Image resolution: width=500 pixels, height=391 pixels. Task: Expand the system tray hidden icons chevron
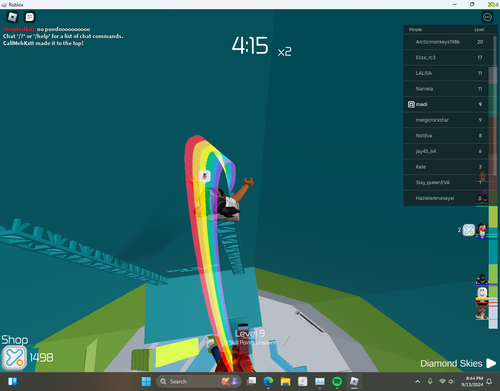click(x=417, y=381)
